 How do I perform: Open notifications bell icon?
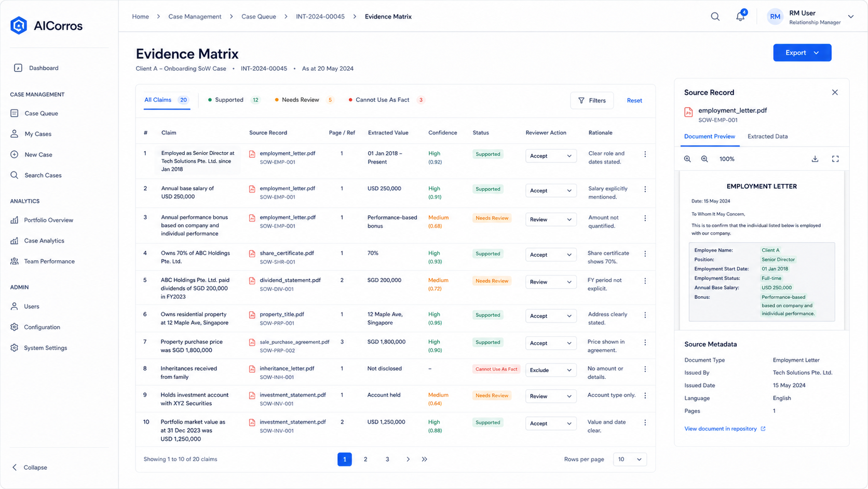tap(740, 17)
